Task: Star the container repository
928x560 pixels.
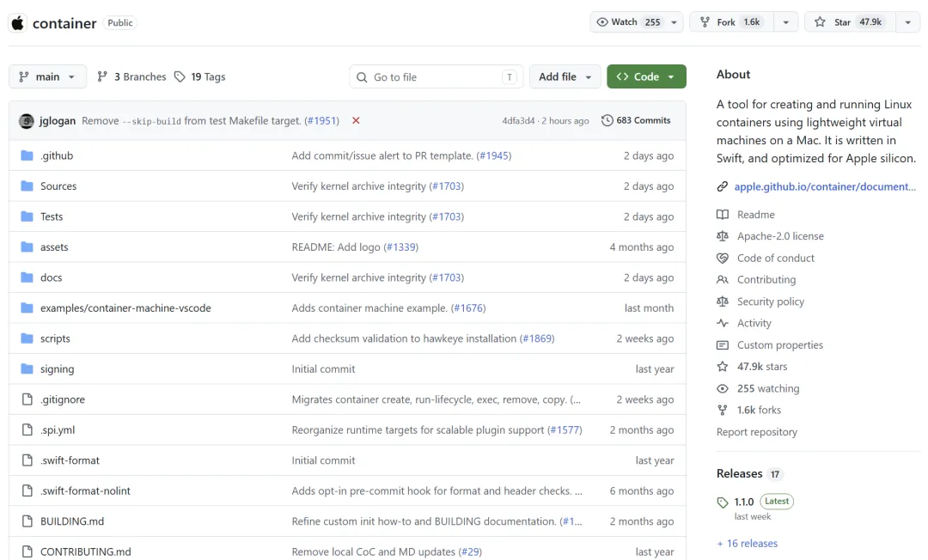Action: (x=850, y=21)
